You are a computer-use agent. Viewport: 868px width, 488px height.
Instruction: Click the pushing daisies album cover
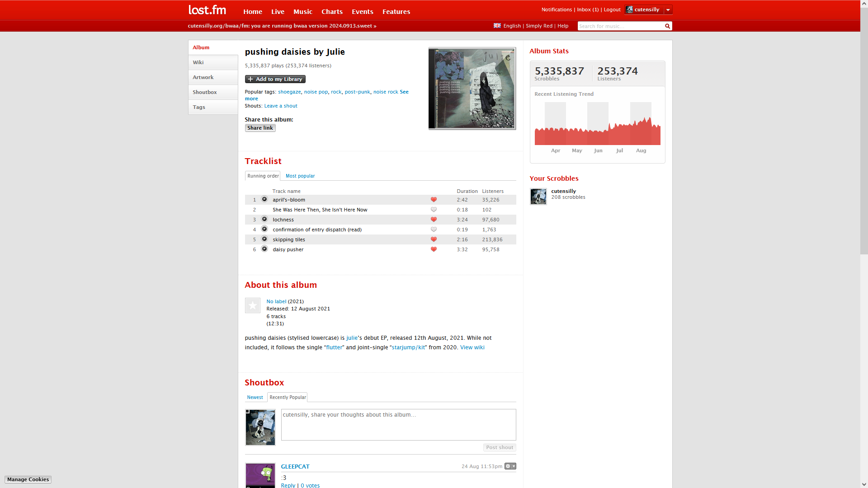click(472, 89)
